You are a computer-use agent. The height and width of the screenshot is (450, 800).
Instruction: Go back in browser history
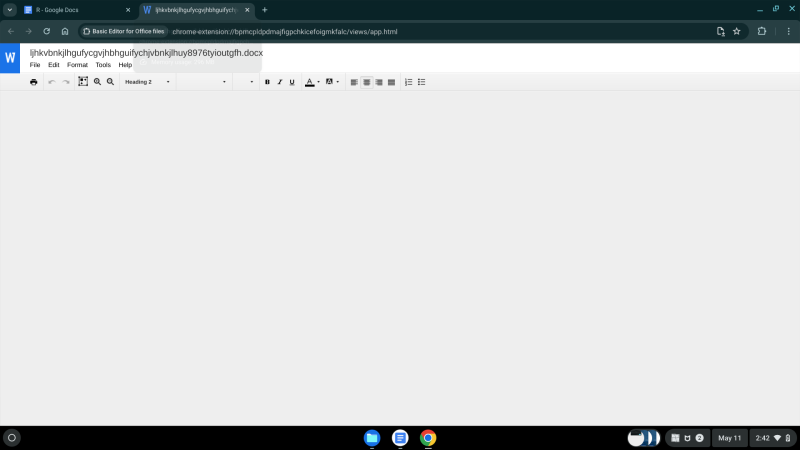pyautogui.click(x=11, y=31)
